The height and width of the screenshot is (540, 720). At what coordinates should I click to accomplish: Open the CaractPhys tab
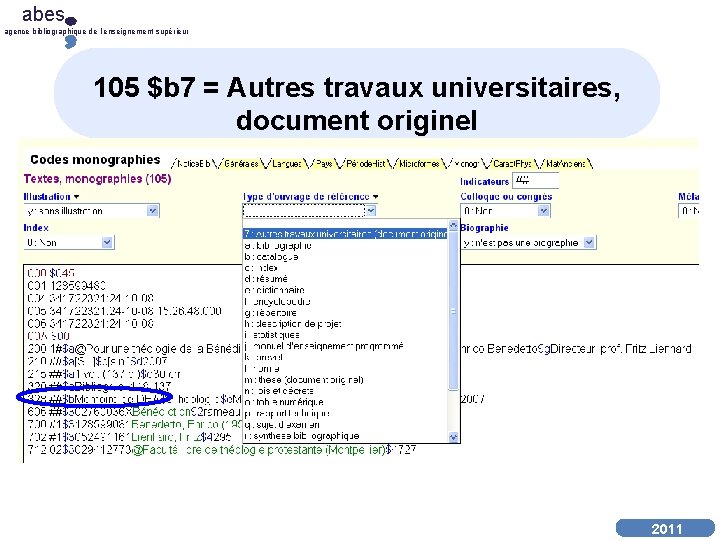tap(512, 163)
